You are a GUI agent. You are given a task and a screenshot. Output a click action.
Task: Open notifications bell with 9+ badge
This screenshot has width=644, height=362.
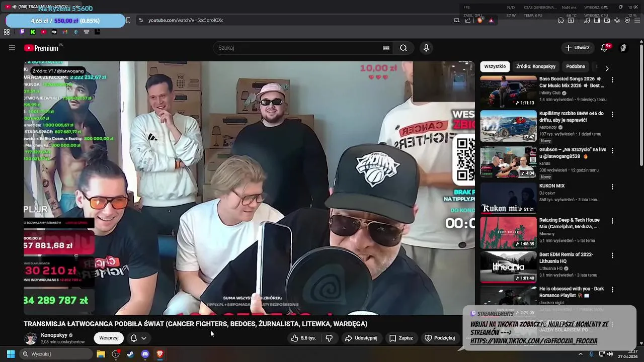tap(605, 48)
